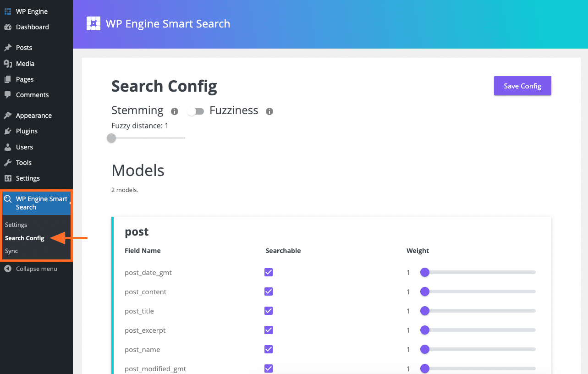588x374 pixels.
Task: Open the Users page from the sidebar
Action: (8, 147)
